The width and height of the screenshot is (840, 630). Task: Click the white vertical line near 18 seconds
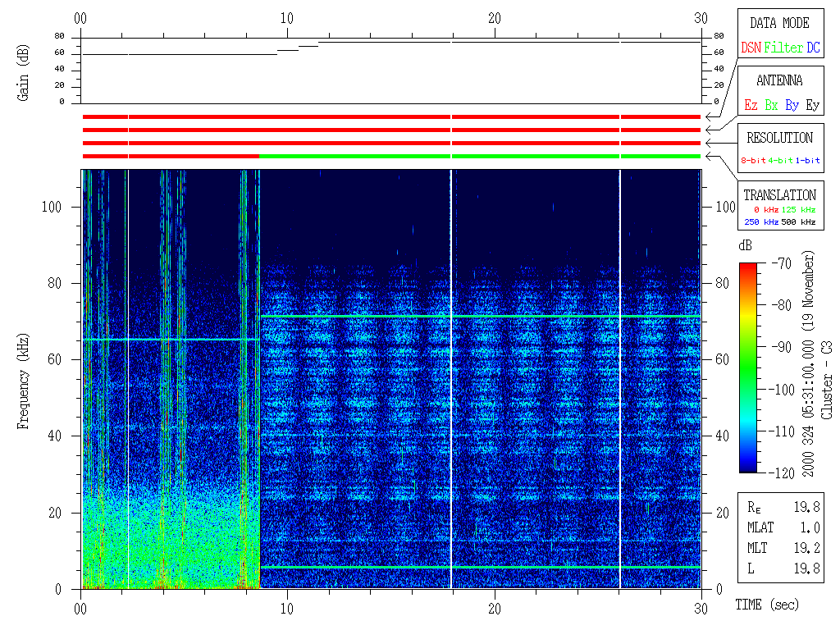[x=451, y=377]
